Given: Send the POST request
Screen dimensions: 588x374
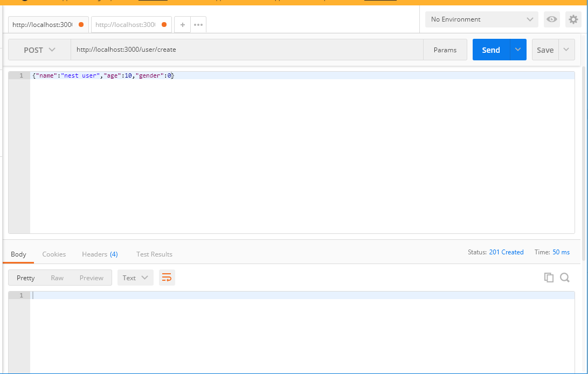Looking at the screenshot, I should tap(491, 50).
